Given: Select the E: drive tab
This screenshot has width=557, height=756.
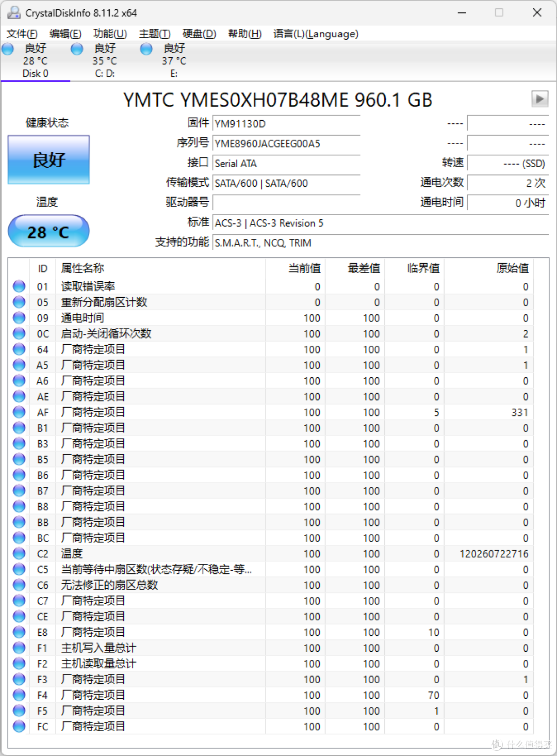Looking at the screenshot, I should (x=174, y=61).
